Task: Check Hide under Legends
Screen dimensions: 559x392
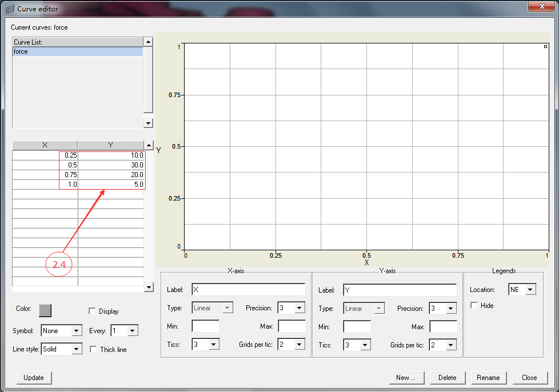Action: tap(474, 306)
